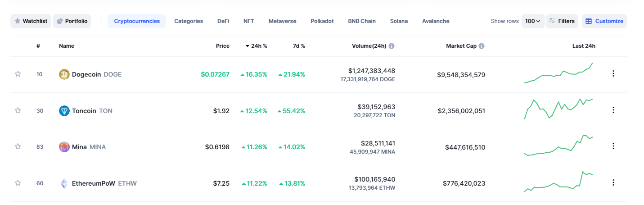Image resolution: width=644 pixels, height=205 pixels.
Task: Select the Metaverse tab
Action: [282, 21]
